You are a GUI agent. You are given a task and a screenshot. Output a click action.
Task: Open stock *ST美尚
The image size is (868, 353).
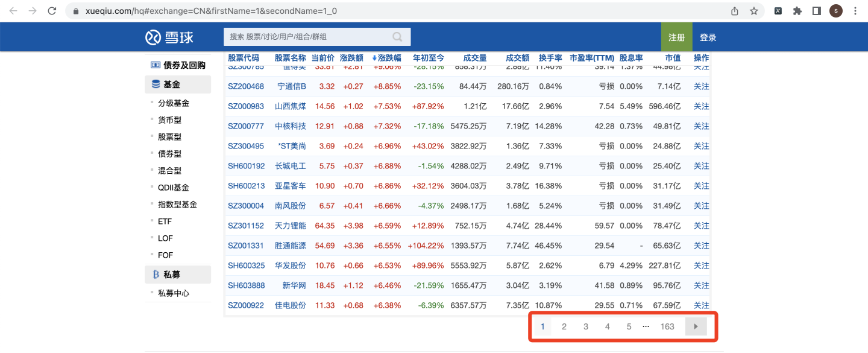tap(292, 146)
